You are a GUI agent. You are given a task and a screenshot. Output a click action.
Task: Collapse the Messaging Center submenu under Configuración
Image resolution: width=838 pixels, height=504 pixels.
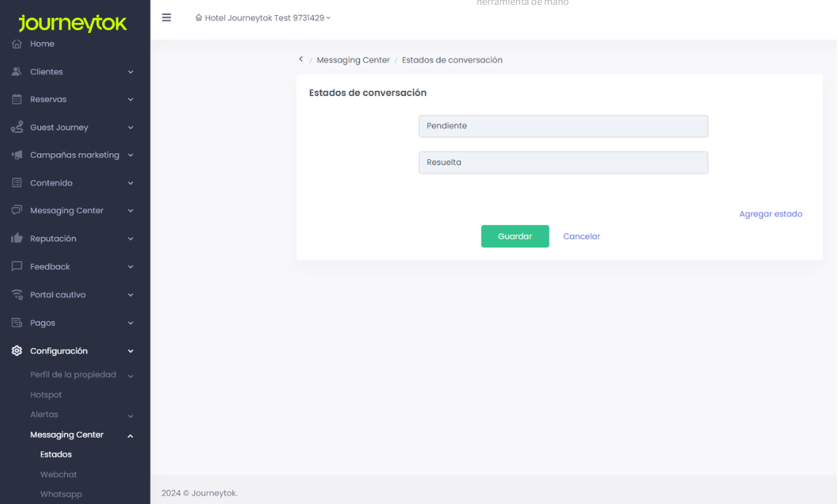tap(130, 435)
